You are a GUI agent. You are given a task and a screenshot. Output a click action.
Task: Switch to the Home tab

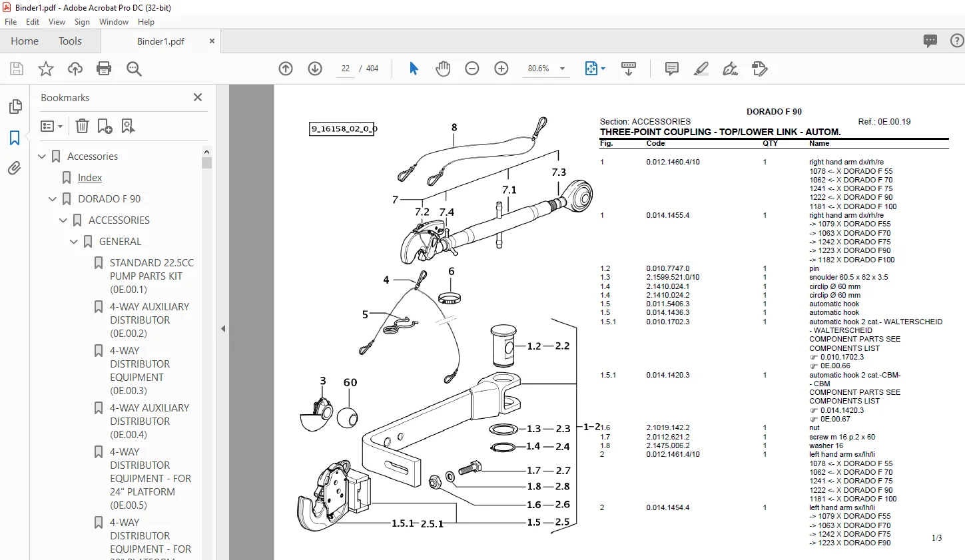pyautogui.click(x=25, y=41)
